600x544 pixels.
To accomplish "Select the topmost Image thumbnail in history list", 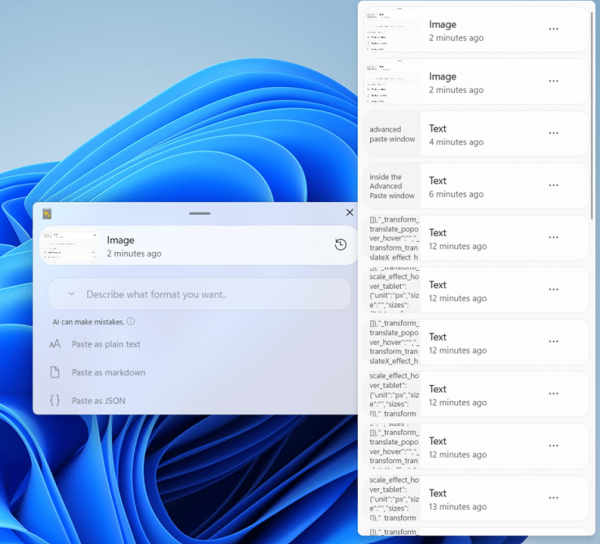I will click(x=391, y=29).
